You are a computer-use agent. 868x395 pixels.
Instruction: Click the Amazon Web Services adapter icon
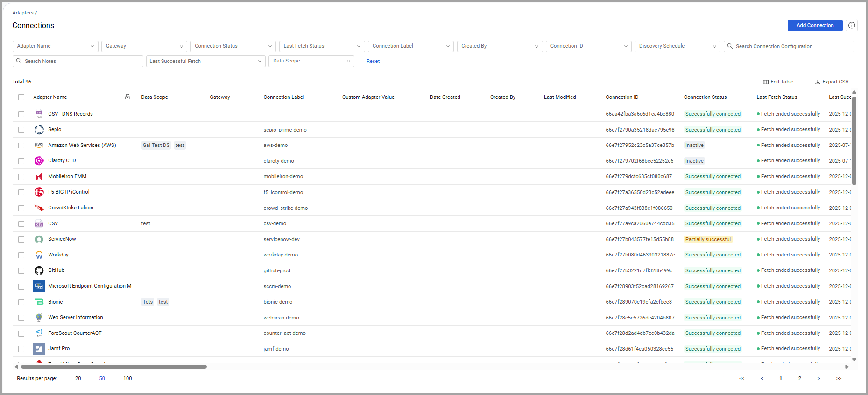click(39, 145)
